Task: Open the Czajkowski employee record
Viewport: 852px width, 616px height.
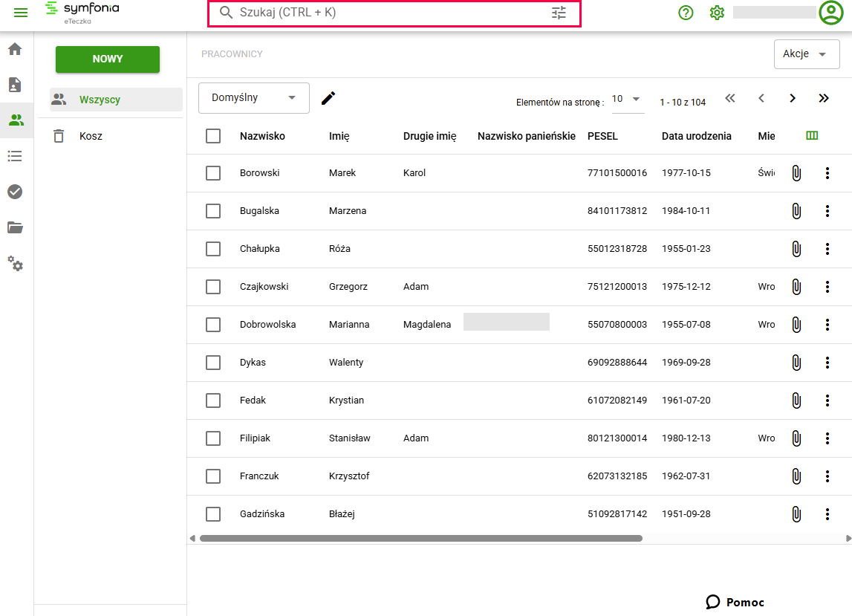Action: pyautogui.click(x=264, y=287)
